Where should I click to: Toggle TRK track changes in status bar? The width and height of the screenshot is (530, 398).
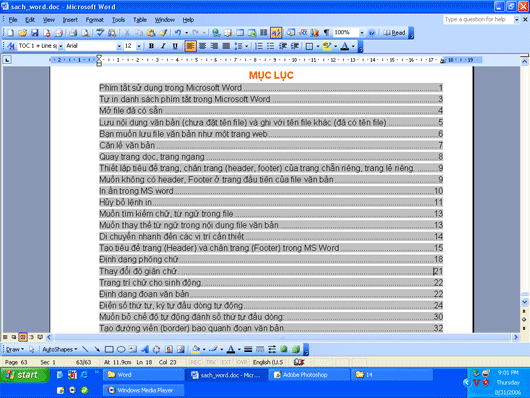pos(211,362)
